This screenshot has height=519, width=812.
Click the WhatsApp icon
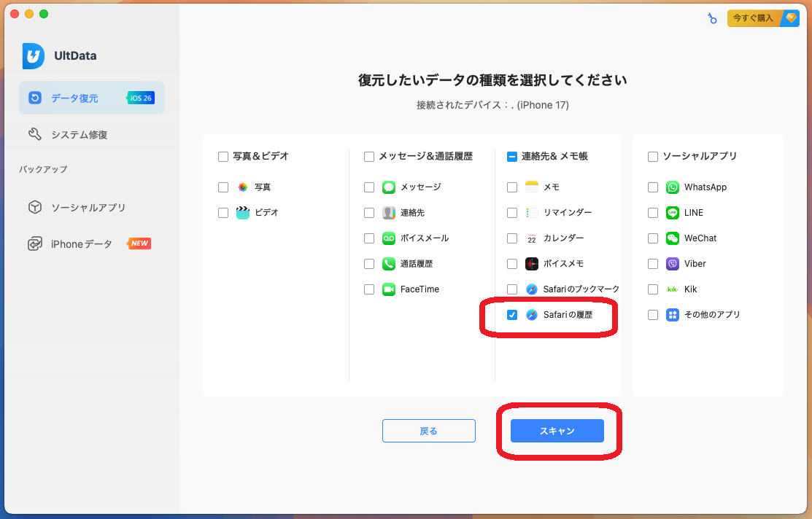coord(673,187)
